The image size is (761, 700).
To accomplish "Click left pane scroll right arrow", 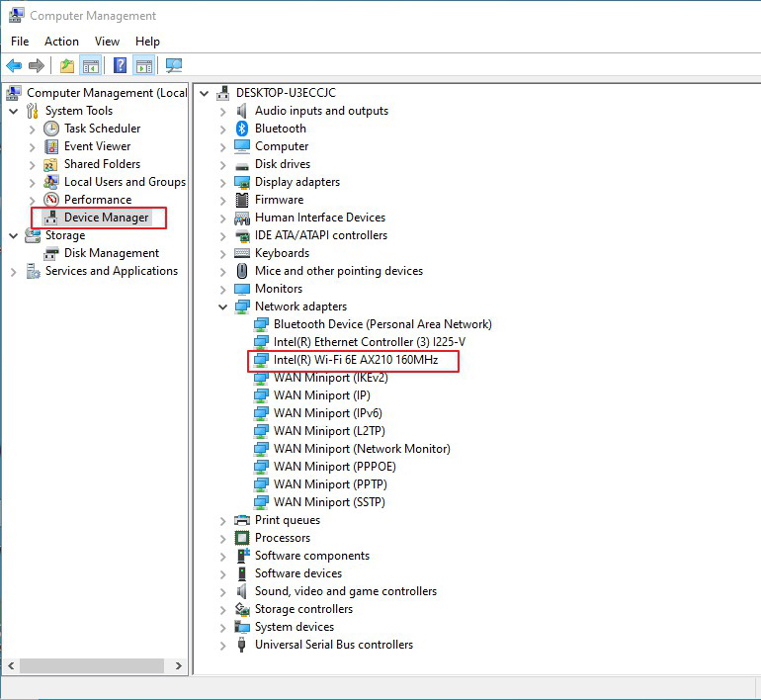I will 178,665.
